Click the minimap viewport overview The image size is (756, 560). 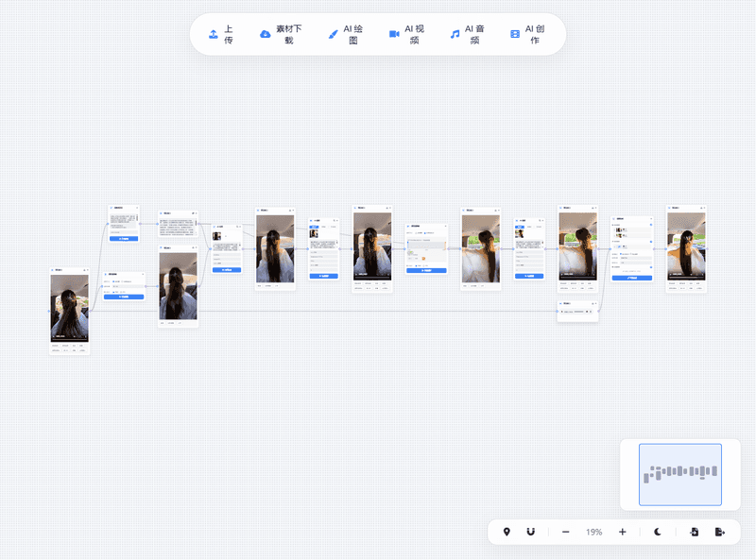679,473
